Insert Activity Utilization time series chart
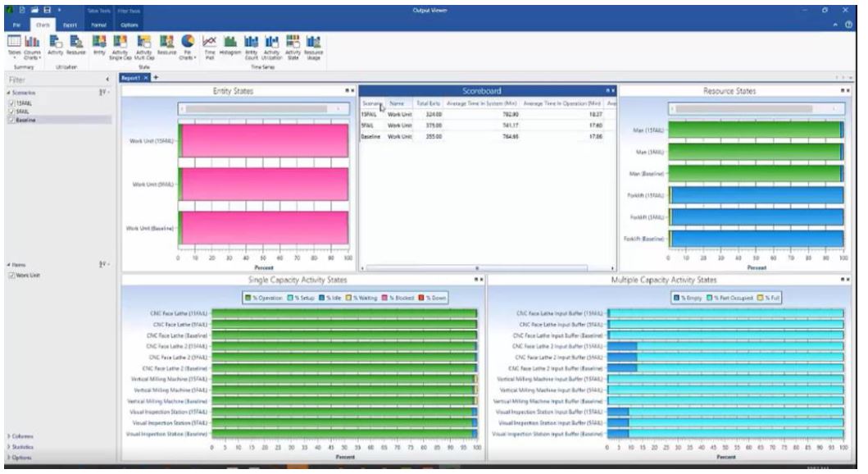The image size is (868, 474). (272, 47)
